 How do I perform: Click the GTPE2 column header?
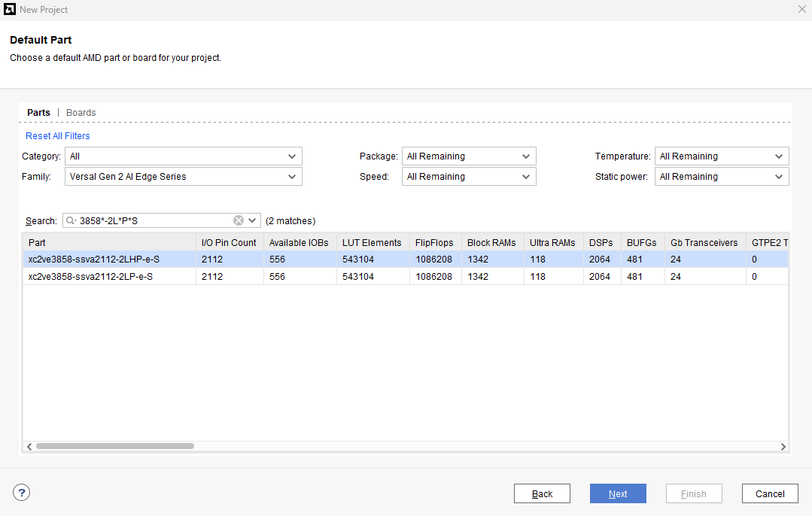(x=768, y=243)
